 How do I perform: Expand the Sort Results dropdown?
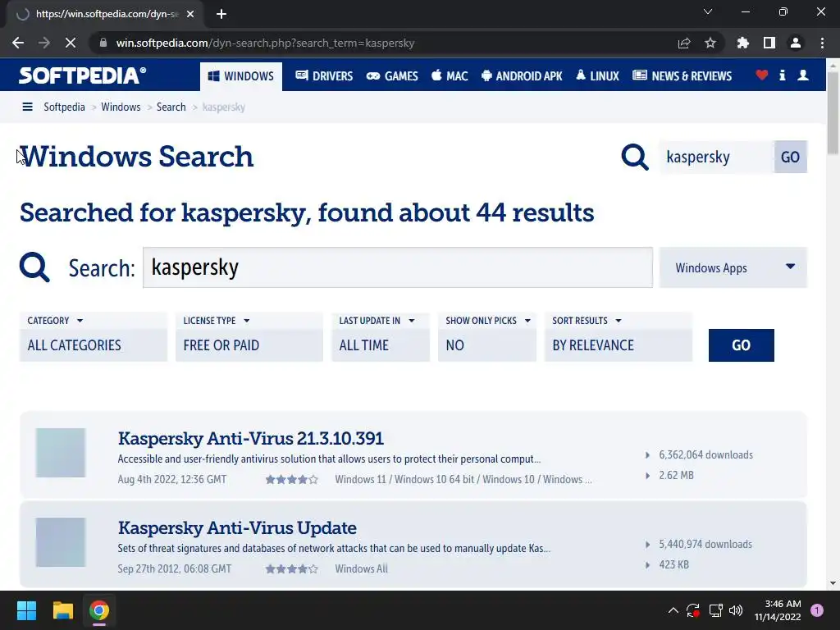tap(619, 337)
